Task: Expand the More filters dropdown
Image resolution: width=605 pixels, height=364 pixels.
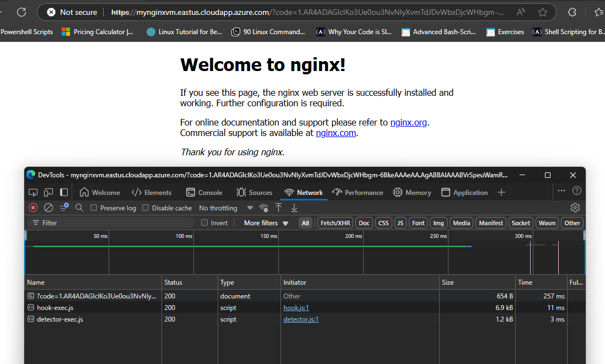Action: pos(266,223)
